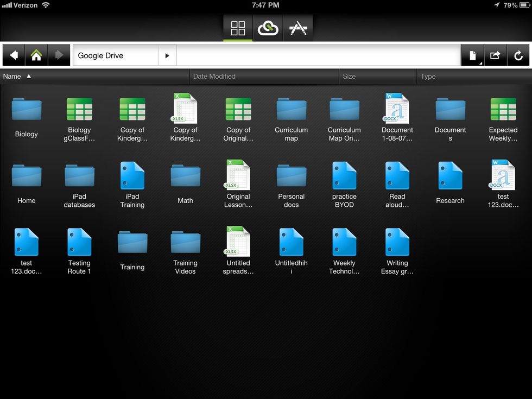Image resolution: width=532 pixels, height=399 pixels.
Task: Refresh the Google Drive file list
Action: pyautogui.click(x=518, y=55)
